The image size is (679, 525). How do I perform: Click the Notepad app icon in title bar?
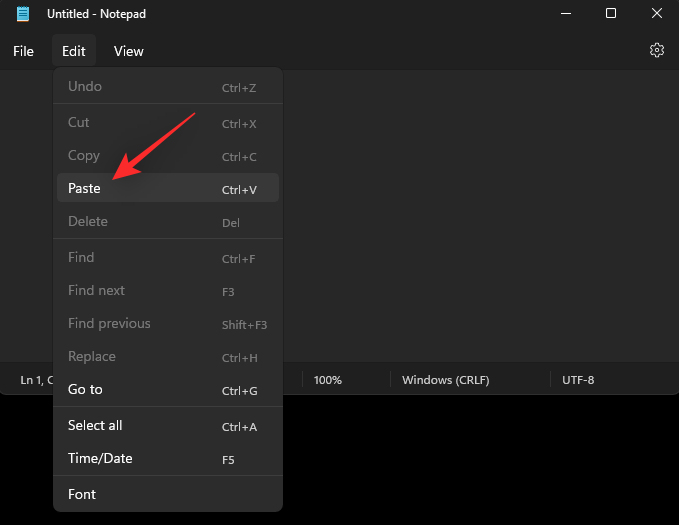[x=24, y=14]
